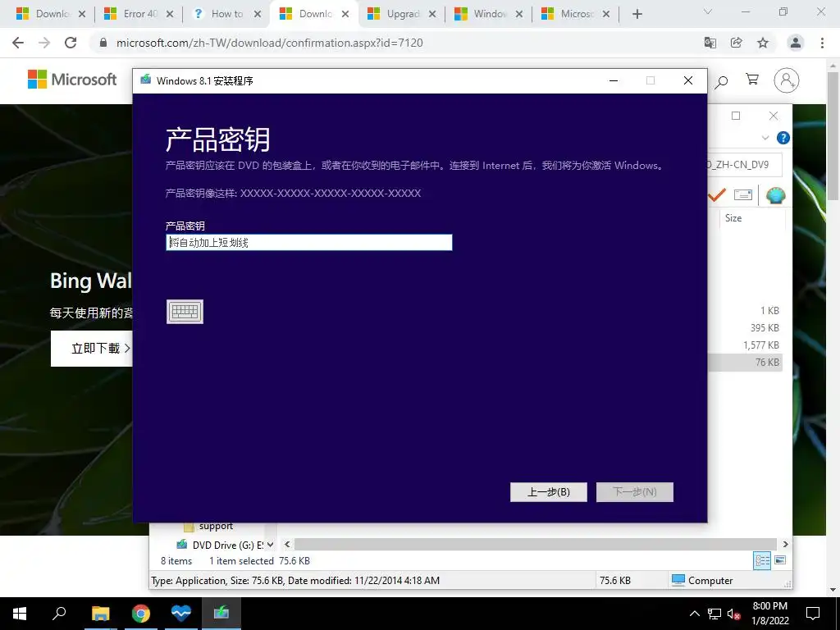The height and width of the screenshot is (630, 840).
Task: Open Chrome's tab search chevron
Action: 708,11
